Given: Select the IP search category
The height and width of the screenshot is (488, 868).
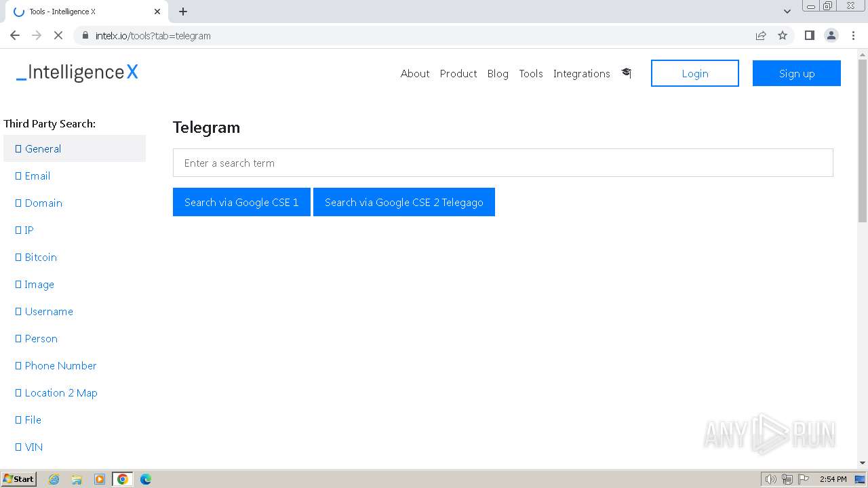Looking at the screenshot, I should point(75,230).
